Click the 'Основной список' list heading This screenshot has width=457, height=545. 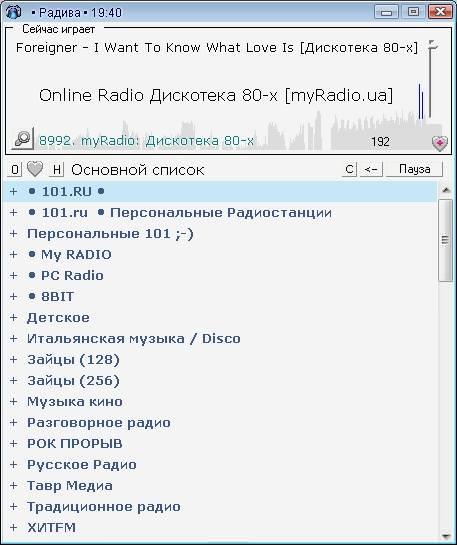coord(138,170)
